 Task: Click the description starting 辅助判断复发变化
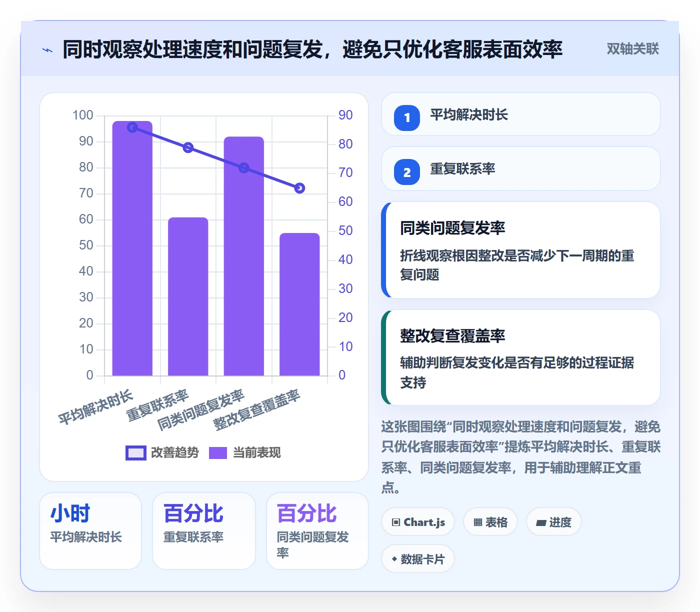click(x=517, y=372)
